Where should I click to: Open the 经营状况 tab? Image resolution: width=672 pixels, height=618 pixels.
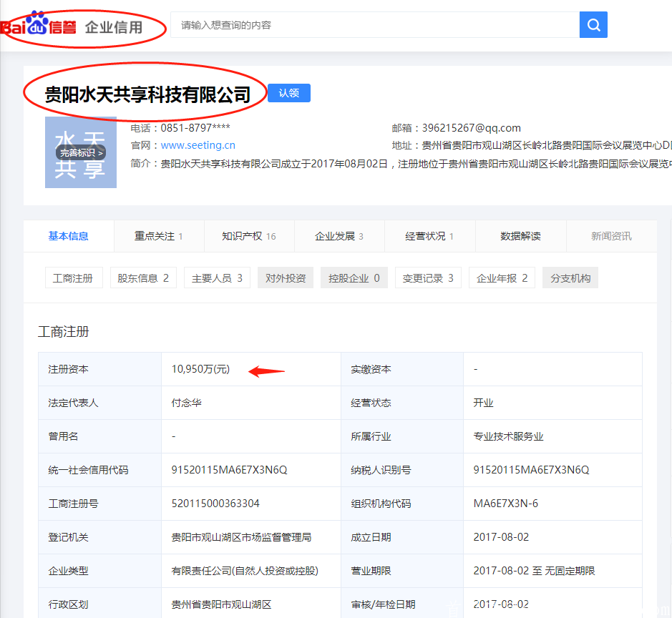point(427,235)
